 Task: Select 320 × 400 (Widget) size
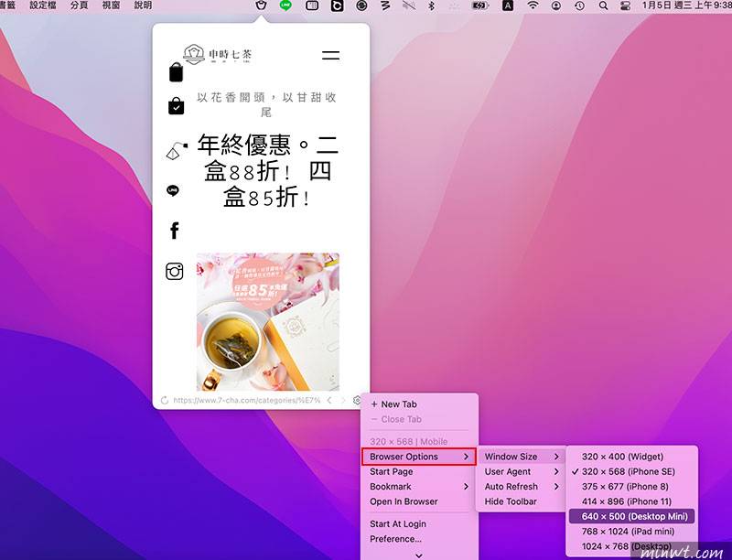pos(631,457)
